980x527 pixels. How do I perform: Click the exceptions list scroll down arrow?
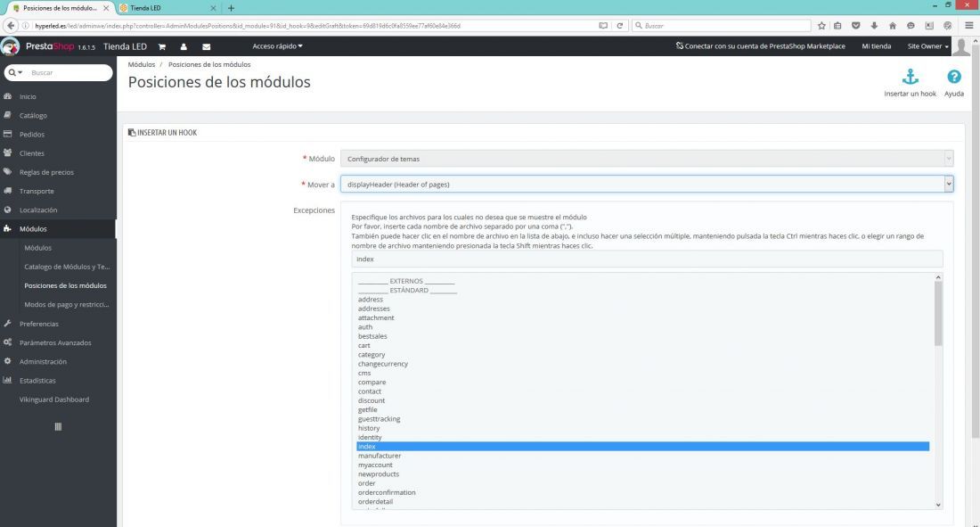pyautogui.click(x=938, y=505)
